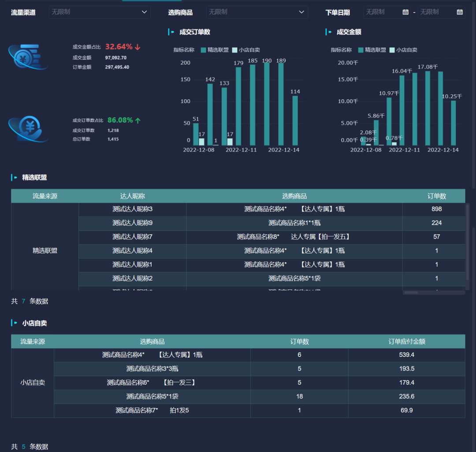Image resolution: width=476 pixels, height=452 pixels.
Task: Expand the 选购商品 dropdown
Action: [257, 12]
